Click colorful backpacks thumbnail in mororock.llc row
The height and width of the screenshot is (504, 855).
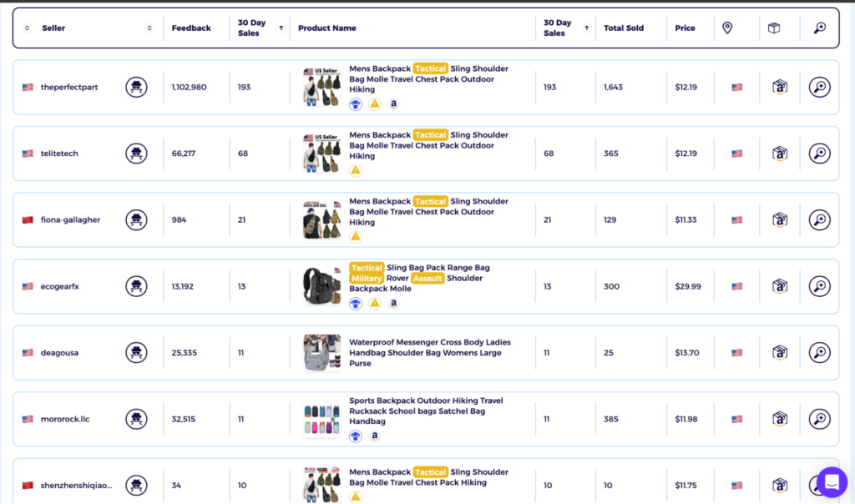tap(321, 419)
